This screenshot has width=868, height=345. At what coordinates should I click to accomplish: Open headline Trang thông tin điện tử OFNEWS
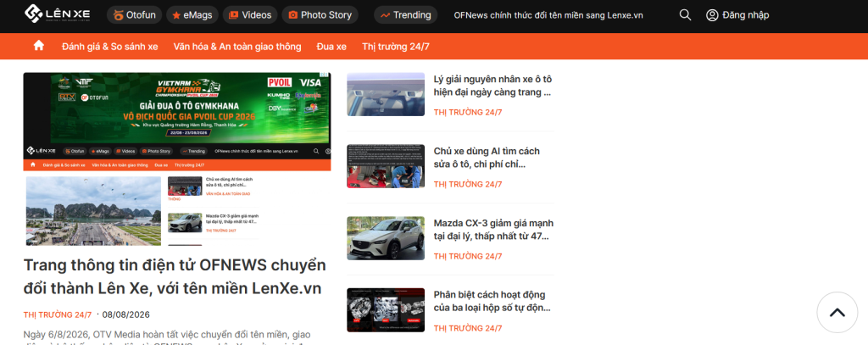pyautogui.click(x=175, y=277)
